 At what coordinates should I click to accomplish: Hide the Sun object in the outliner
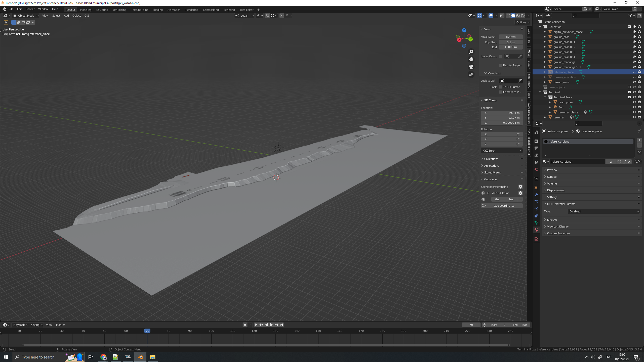[634, 107]
